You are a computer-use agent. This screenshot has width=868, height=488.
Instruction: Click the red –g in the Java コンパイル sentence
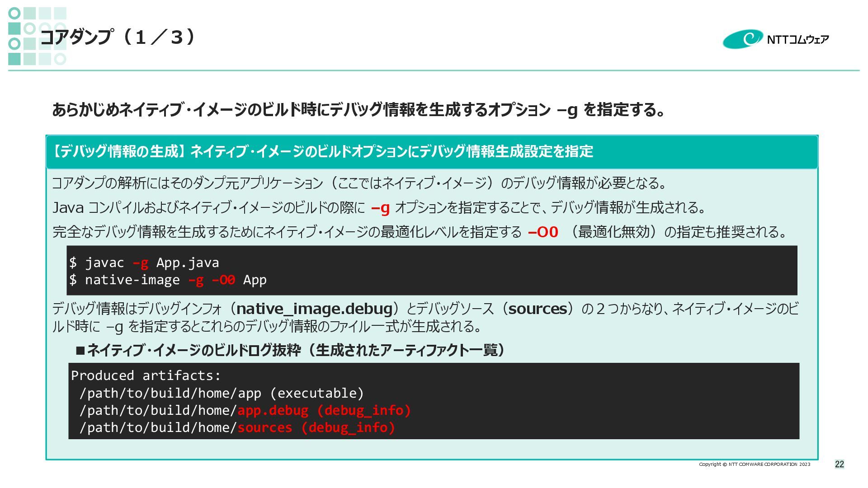pos(380,208)
